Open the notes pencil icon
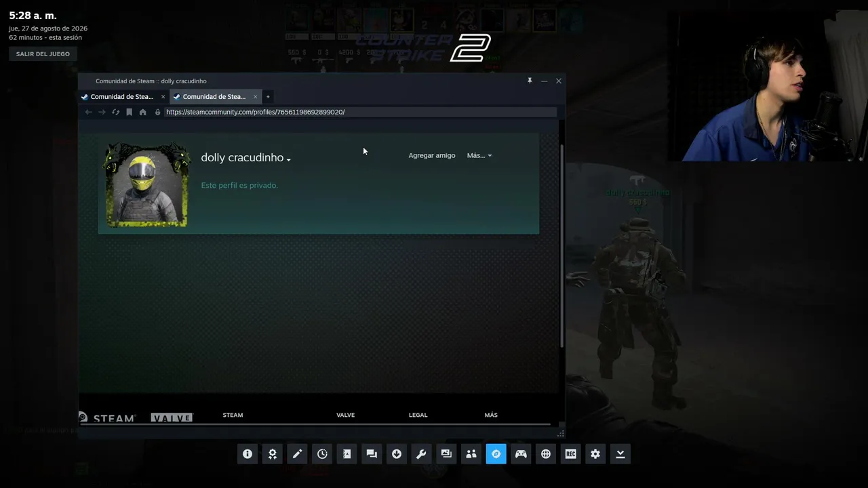Screen dimensions: 868x488 297,454
